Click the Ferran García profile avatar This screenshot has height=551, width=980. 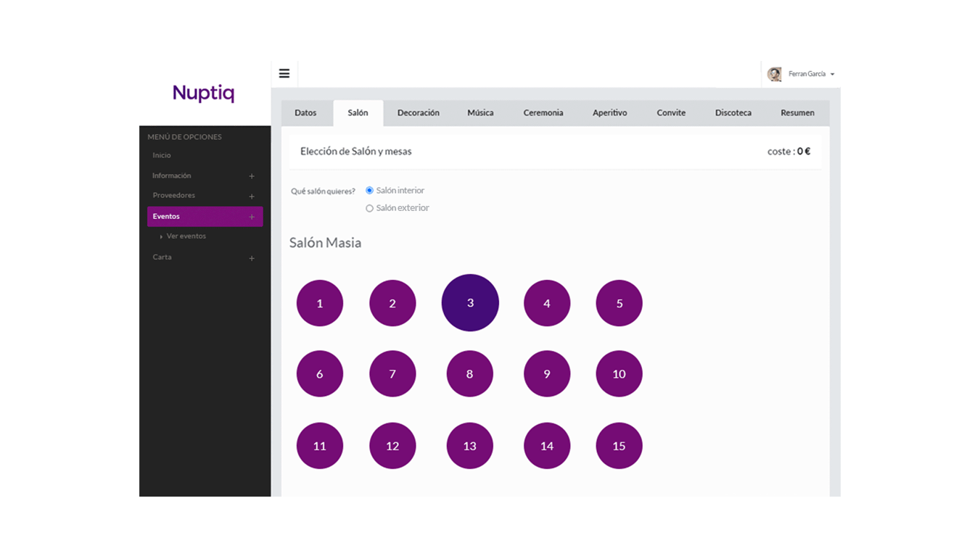775,73
